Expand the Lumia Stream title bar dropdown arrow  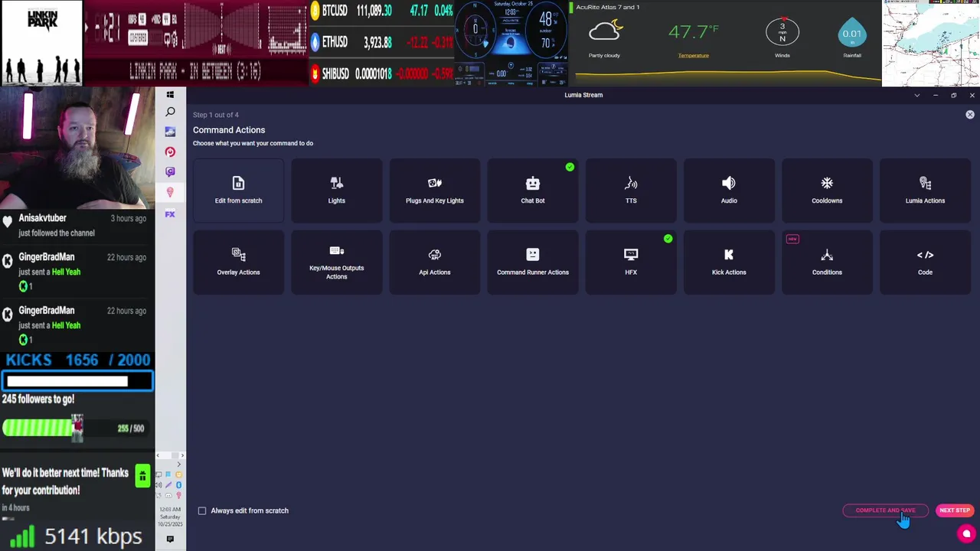pos(916,95)
